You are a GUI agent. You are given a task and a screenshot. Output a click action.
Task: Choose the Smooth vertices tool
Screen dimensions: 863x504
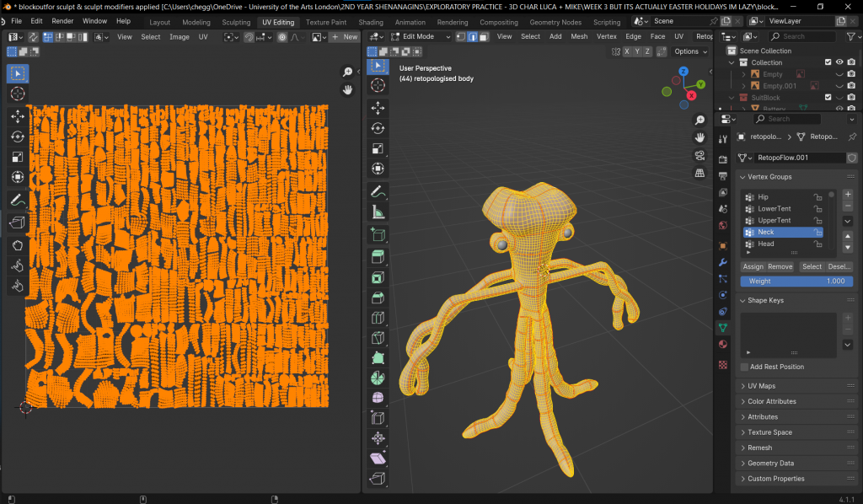pos(378,398)
